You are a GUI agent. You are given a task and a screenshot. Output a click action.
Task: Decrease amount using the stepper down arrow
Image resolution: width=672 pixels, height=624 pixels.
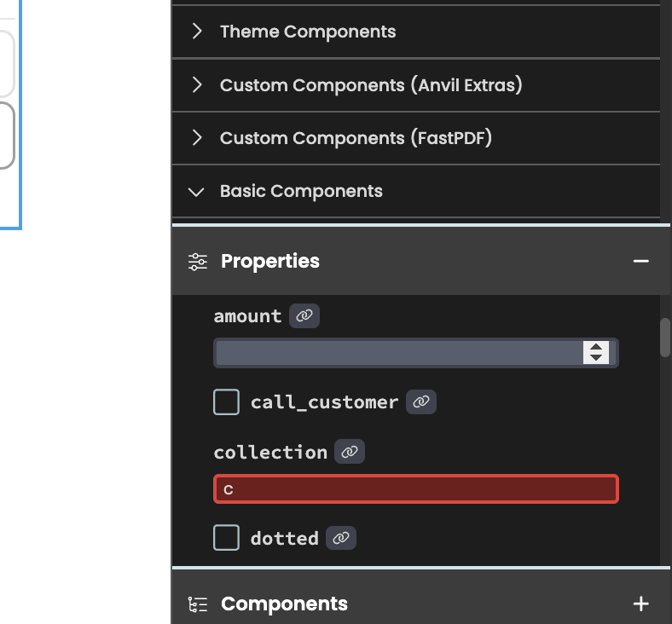[x=596, y=358]
